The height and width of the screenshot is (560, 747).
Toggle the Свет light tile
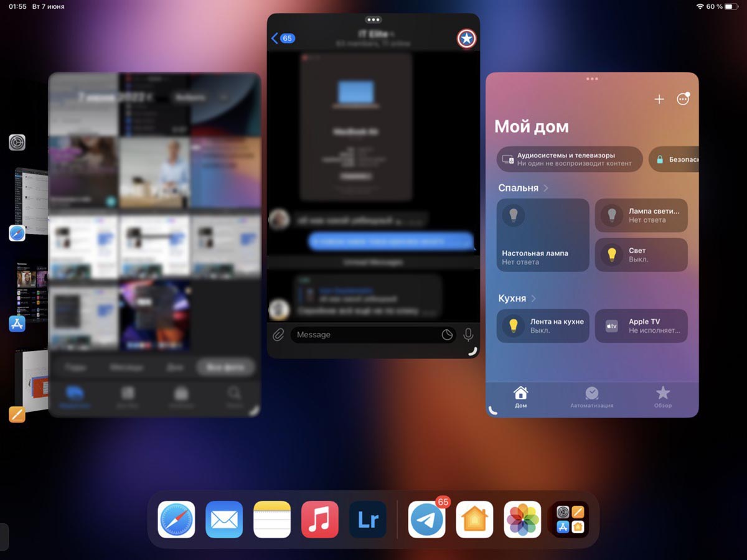641,254
